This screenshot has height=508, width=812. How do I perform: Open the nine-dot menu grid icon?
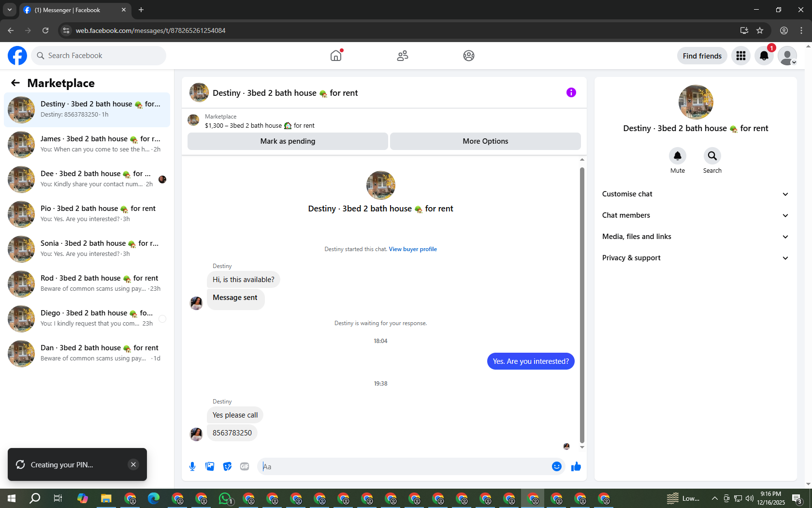pos(741,56)
